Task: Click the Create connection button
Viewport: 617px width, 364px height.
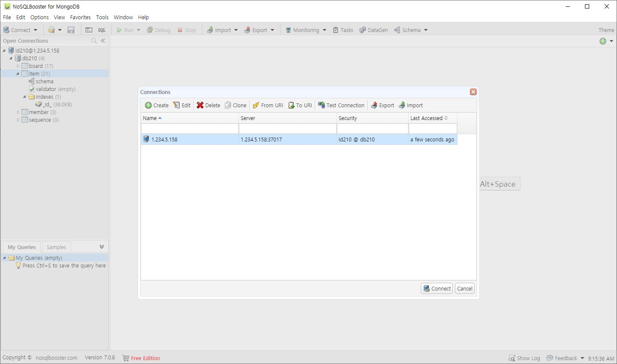Action: click(x=156, y=105)
